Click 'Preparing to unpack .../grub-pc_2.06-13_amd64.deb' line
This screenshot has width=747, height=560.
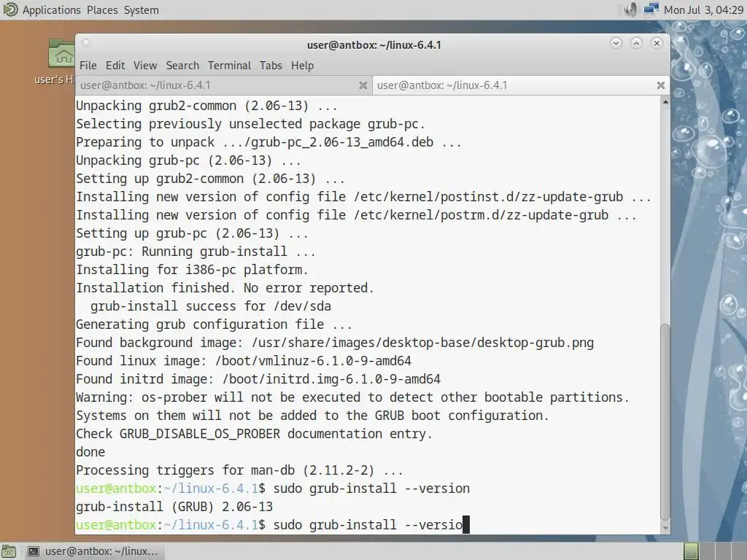(x=268, y=142)
